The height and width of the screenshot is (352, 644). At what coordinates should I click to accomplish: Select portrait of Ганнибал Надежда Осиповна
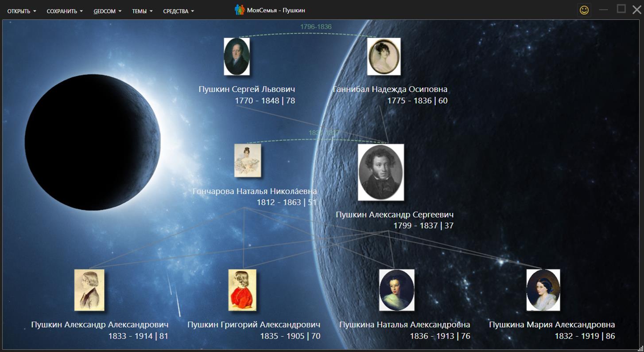click(384, 56)
